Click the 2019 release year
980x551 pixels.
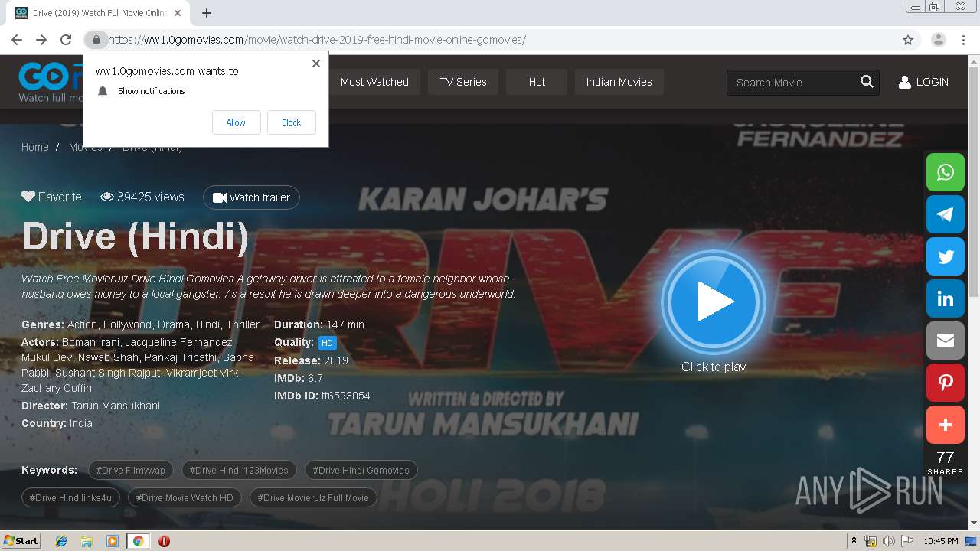tap(336, 360)
